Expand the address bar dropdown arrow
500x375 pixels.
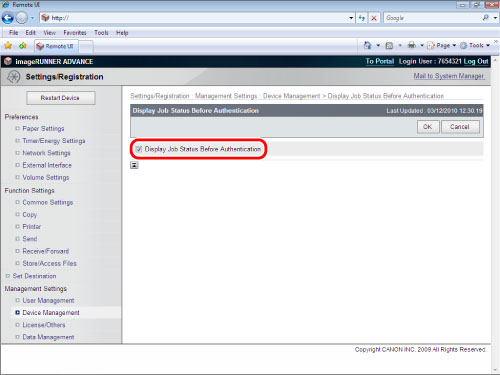pyautogui.click(x=351, y=18)
